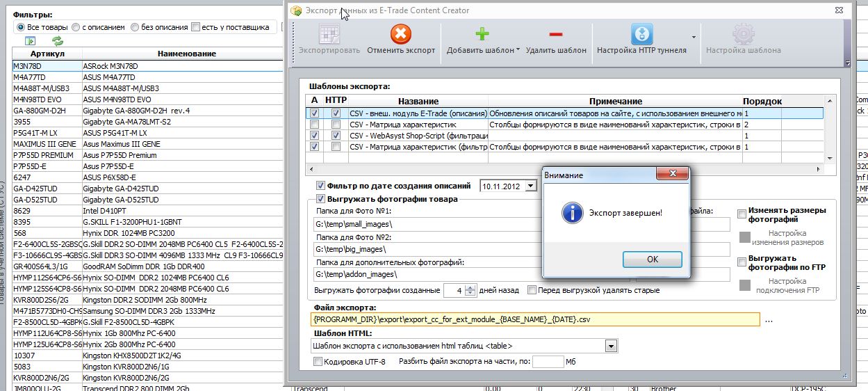This screenshot has width=868, height=391.
Task: Select the Hynix DDR 1024MB PC3200 row
Action: point(148,232)
